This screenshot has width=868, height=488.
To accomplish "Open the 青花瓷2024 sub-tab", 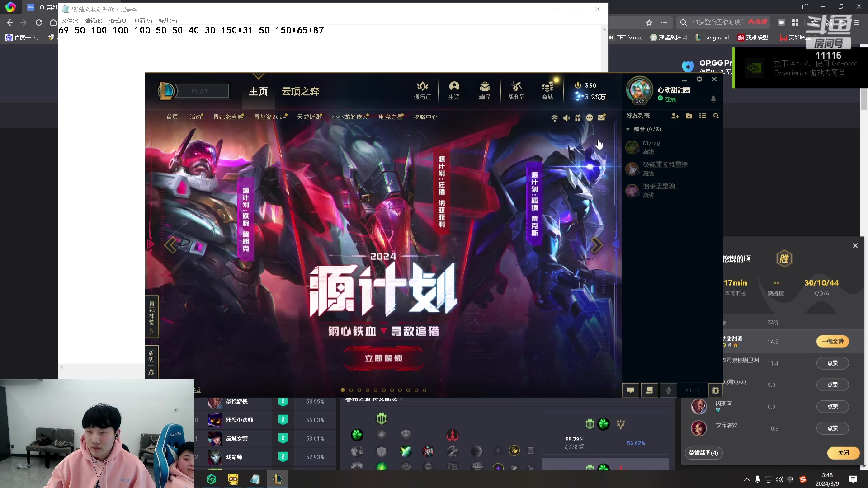I will click(270, 117).
